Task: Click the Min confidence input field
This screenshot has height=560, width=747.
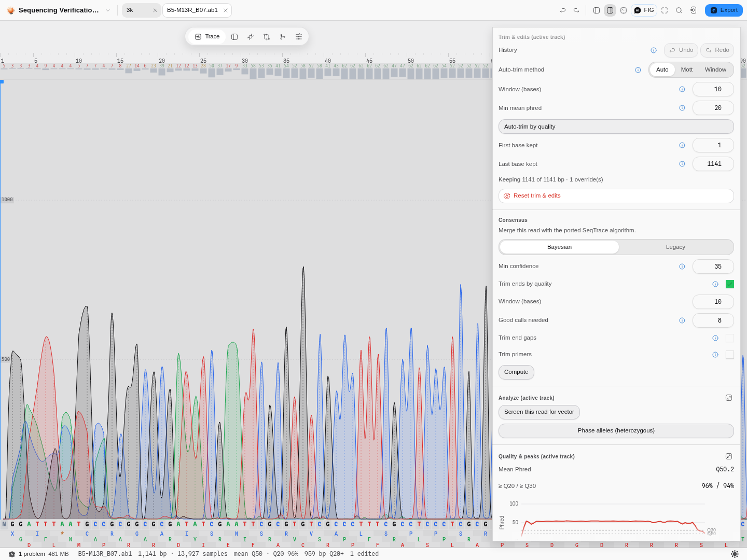Action: 713,267
